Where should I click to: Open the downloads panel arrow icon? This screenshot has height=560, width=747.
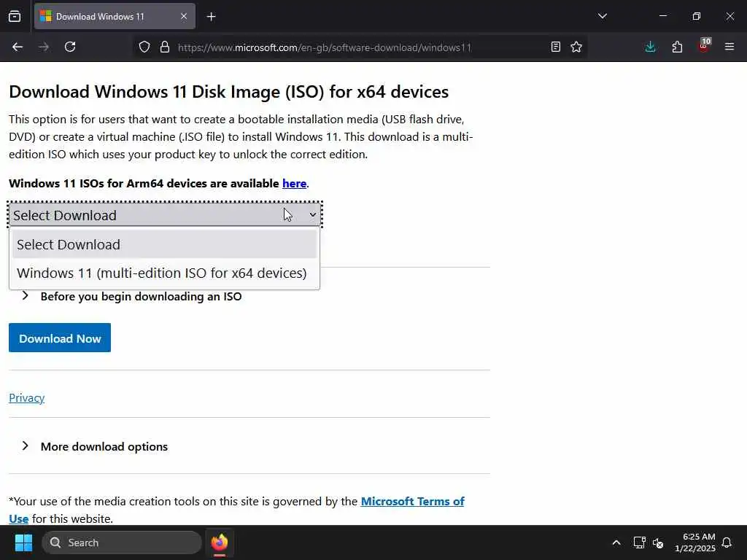(650, 47)
